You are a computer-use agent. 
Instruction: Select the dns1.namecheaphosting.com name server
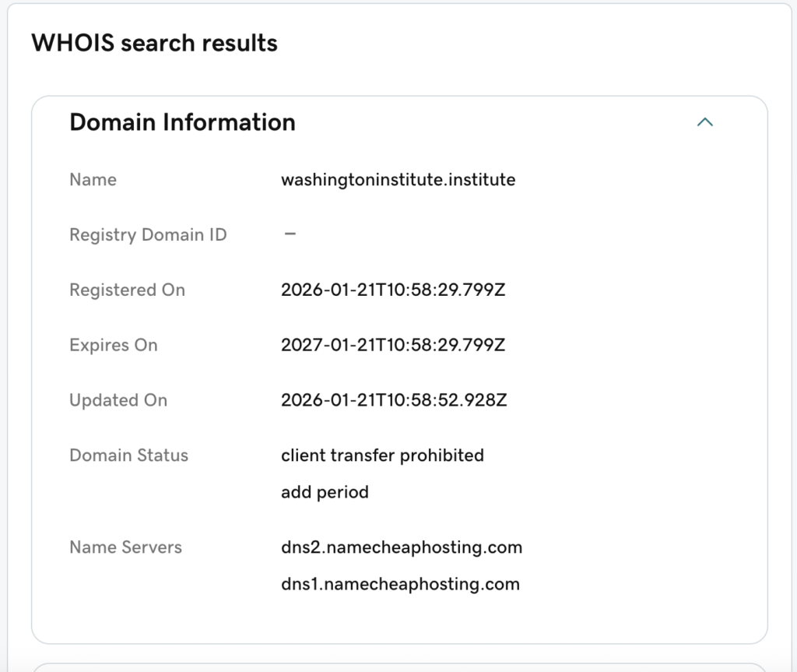400,584
